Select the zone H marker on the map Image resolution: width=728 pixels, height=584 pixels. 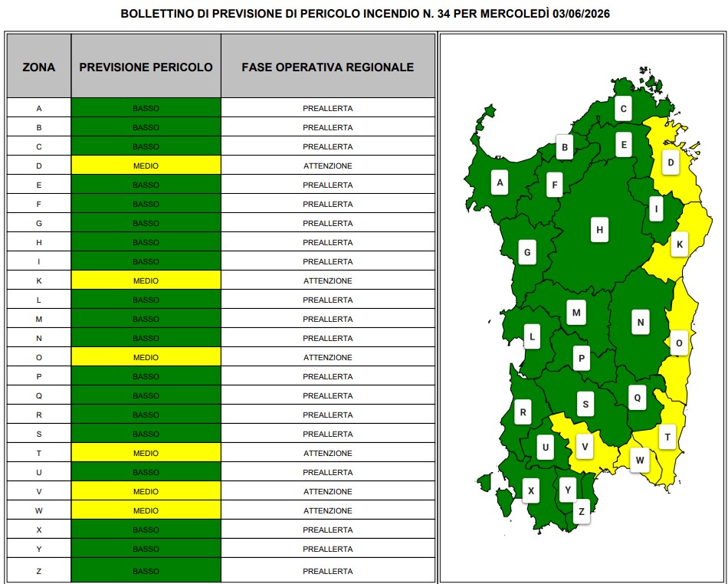point(599,230)
